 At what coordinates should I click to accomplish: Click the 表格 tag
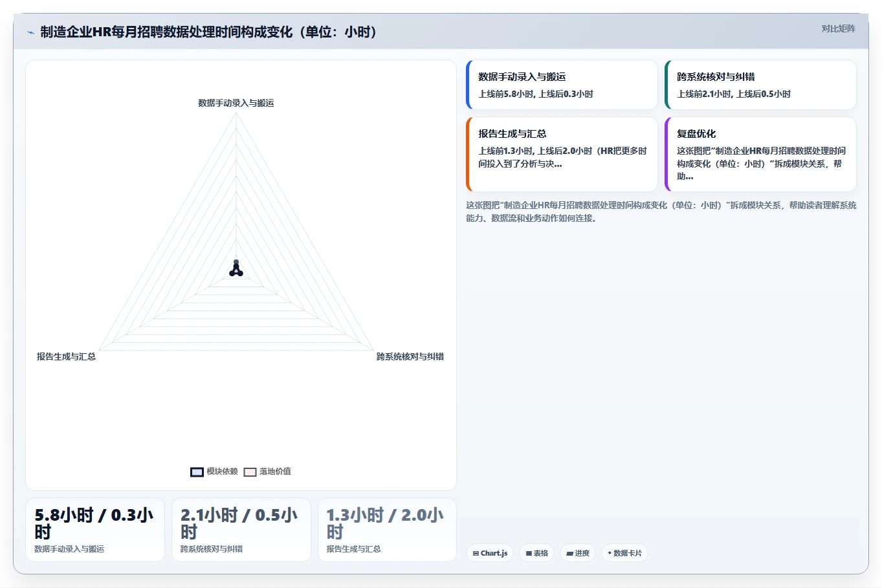click(x=536, y=553)
